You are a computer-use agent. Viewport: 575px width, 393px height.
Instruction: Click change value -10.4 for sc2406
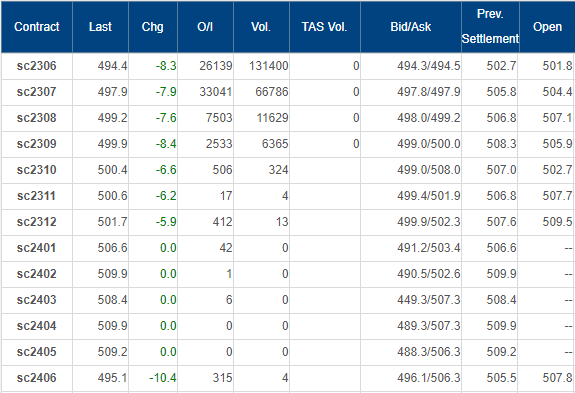pyautogui.click(x=163, y=378)
